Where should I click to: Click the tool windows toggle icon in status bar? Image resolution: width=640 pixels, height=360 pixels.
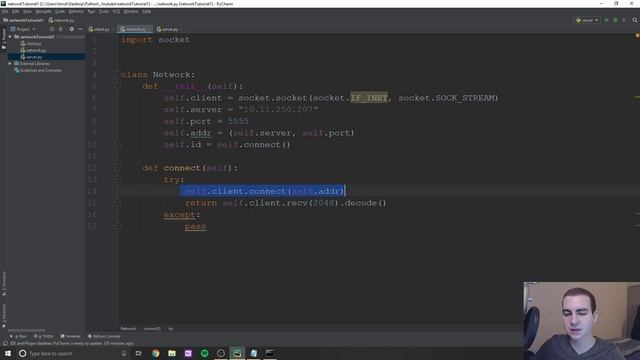pyautogui.click(x=4, y=344)
